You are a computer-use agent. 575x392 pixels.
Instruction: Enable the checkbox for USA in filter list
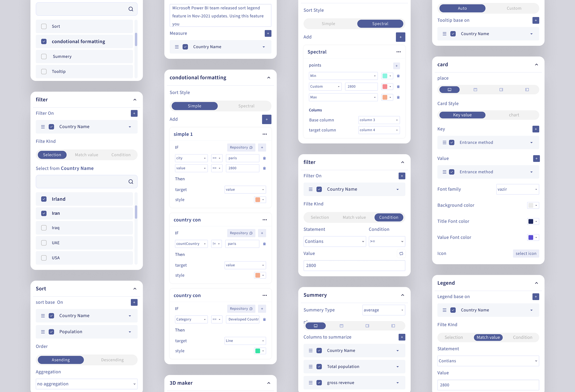pyautogui.click(x=43, y=258)
